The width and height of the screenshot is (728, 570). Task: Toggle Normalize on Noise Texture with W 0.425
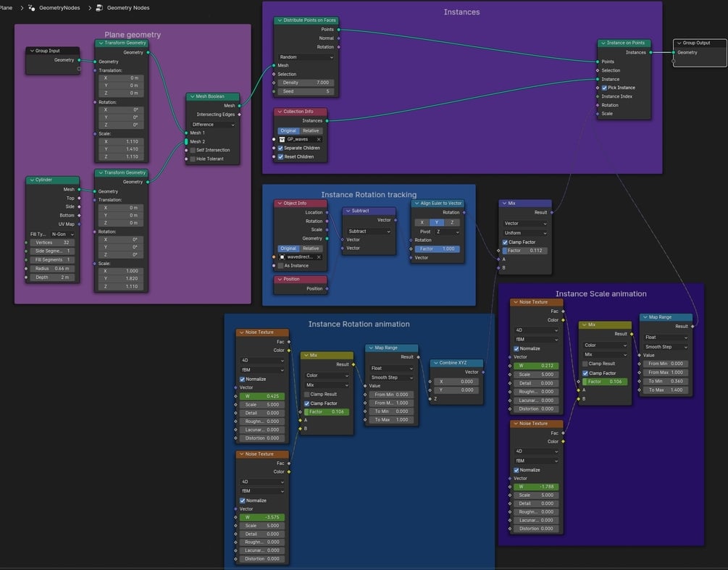[242, 380]
